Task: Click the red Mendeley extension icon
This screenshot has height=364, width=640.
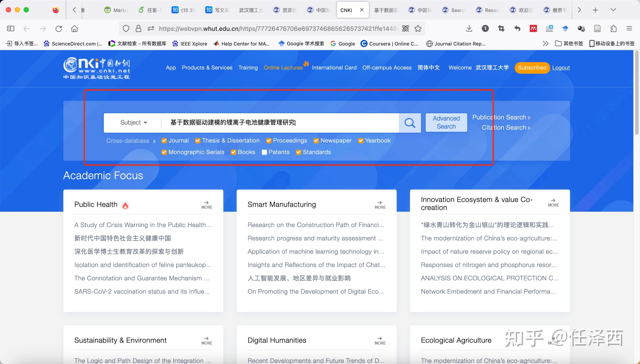Action: tap(533, 29)
